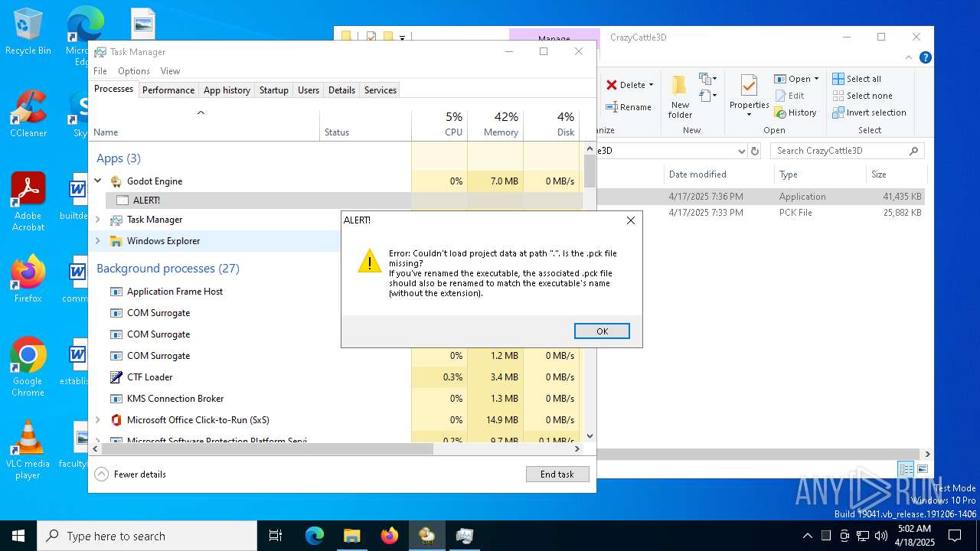Click the Godot Engine process icon
Viewport: 980px width, 551px height.
tap(116, 181)
